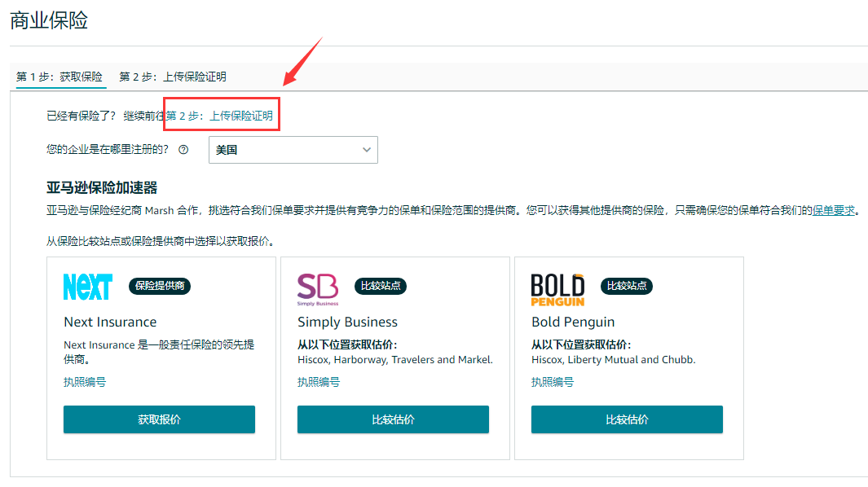Click the 保险提供商 badge on Next Insurance

click(160, 286)
